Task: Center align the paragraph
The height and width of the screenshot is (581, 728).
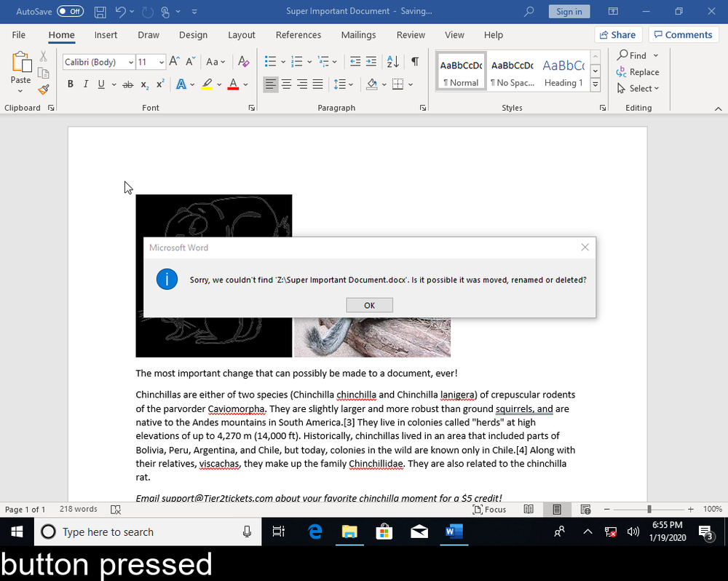Action: tap(286, 84)
